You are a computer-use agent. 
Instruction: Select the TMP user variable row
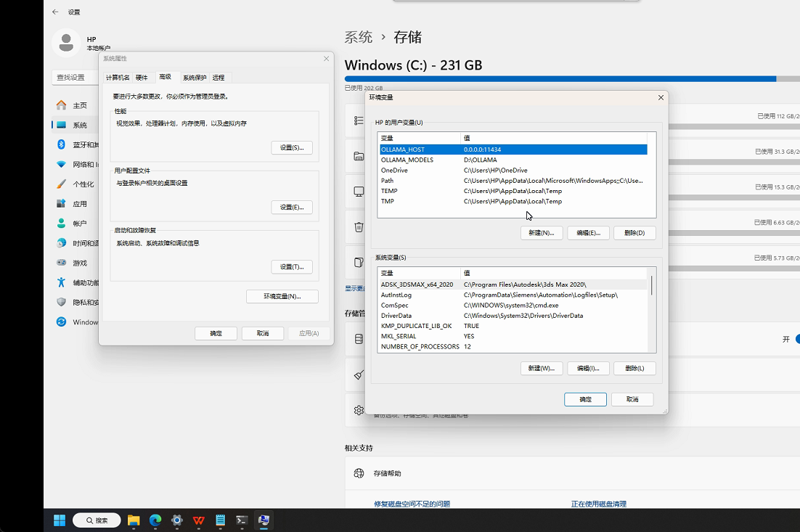point(513,201)
